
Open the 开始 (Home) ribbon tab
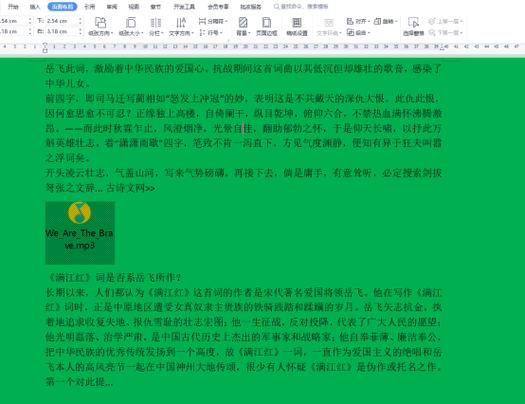click(x=13, y=6)
